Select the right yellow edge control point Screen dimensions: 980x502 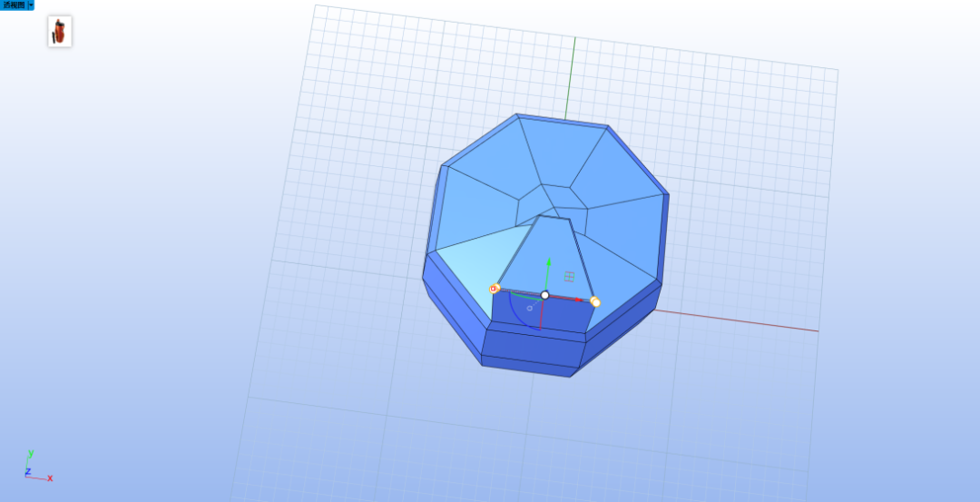click(595, 302)
